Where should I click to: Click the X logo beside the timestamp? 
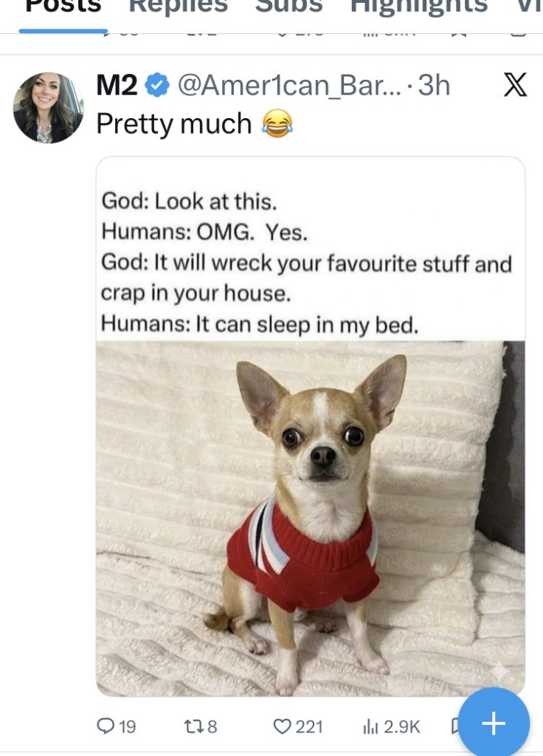[x=515, y=85]
